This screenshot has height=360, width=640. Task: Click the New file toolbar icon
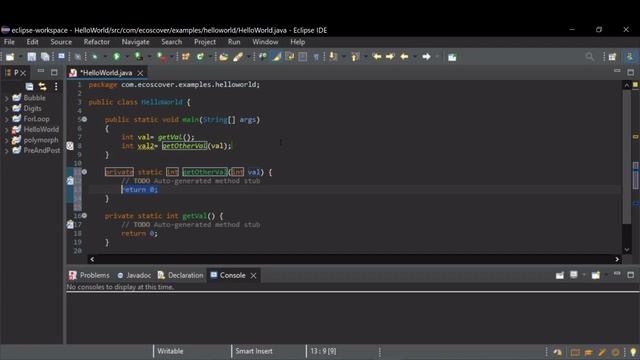coord(10,57)
